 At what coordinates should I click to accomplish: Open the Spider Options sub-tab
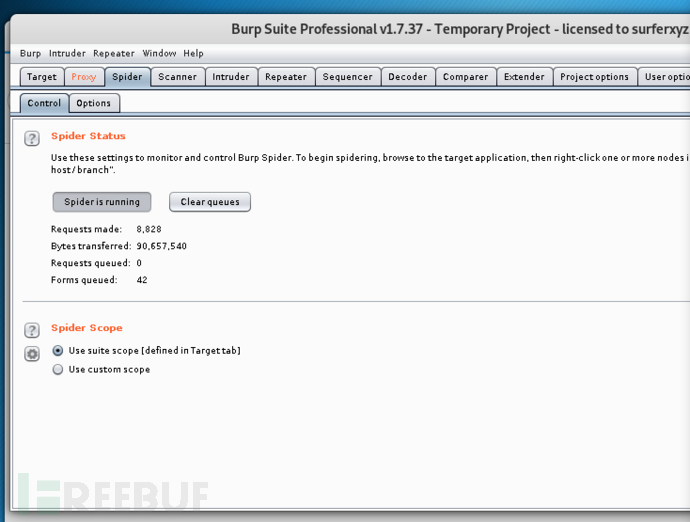point(94,103)
